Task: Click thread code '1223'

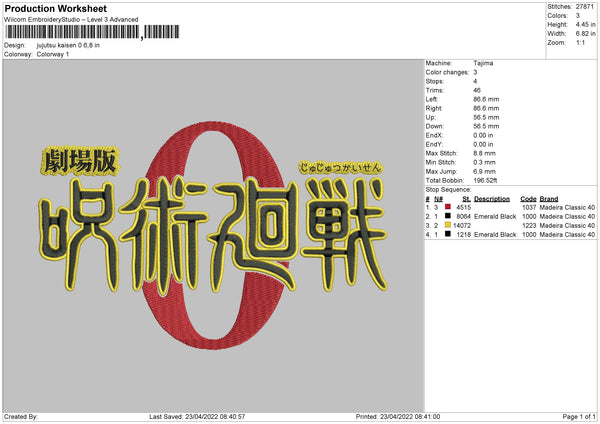Action: click(529, 225)
